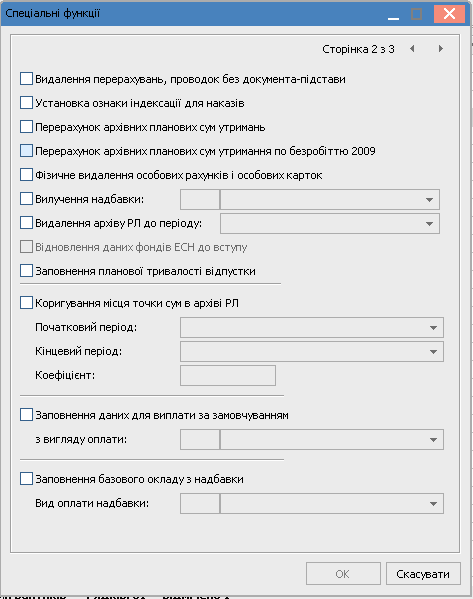Tick Заповнення базового окладу з надбавки

pyautogui.click(x=26, y=479)
